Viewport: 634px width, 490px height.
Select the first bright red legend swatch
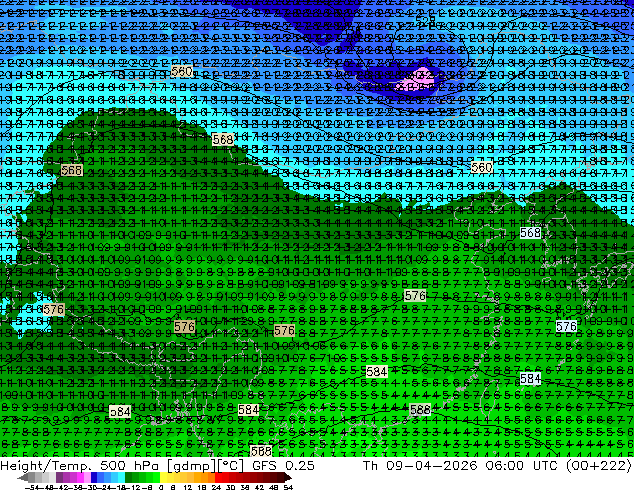218,477
